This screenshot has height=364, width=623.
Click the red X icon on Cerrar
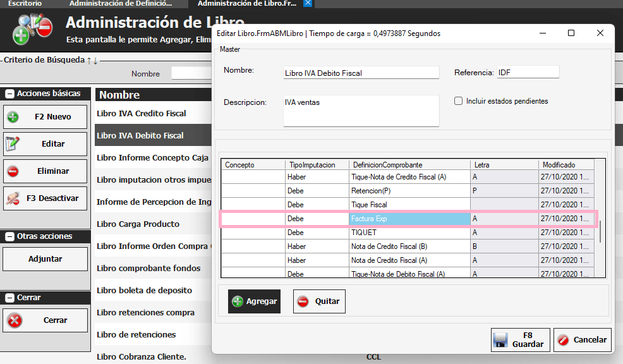point(15,320)
